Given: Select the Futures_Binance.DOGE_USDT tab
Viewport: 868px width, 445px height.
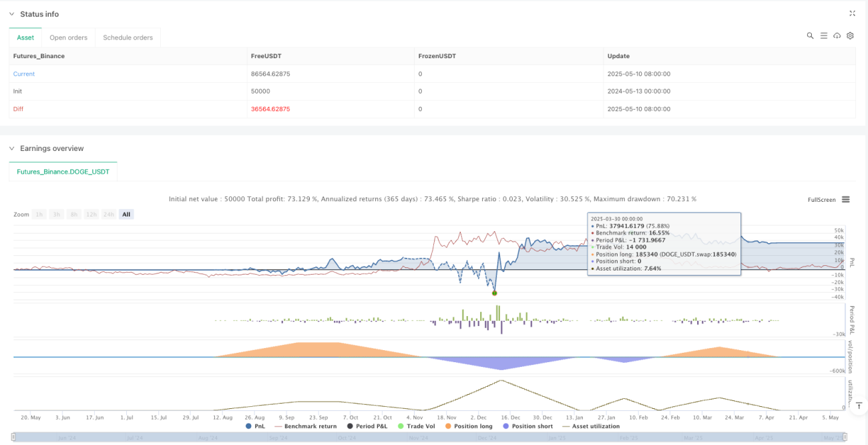Looking at the screenshot, I should 63,172.
